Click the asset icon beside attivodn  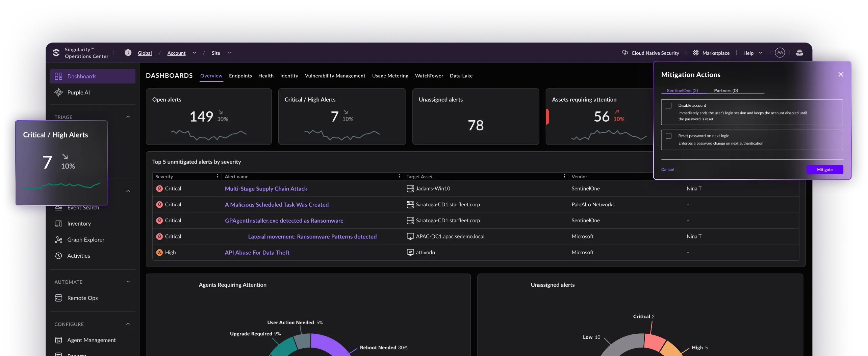pyautogui.click(x=410, y=253)
